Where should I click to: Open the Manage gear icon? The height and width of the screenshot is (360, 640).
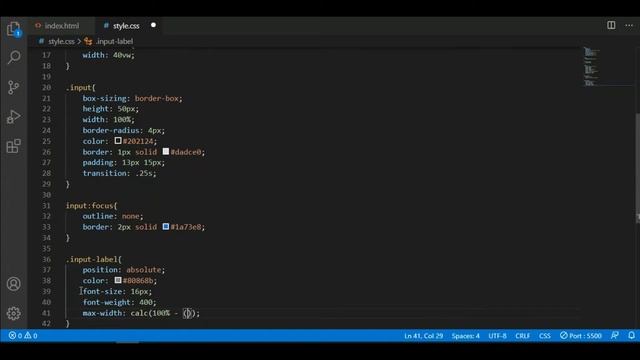click(x=13, y=313)
